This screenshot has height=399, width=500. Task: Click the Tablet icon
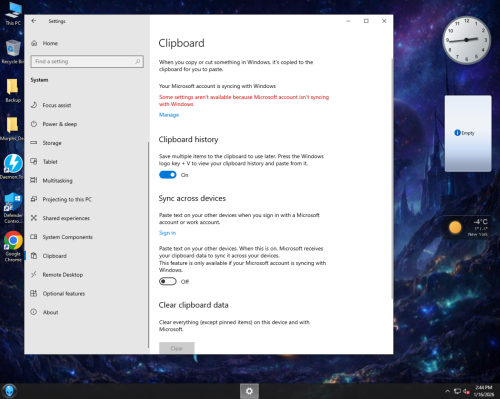click(x=34, y=162)
